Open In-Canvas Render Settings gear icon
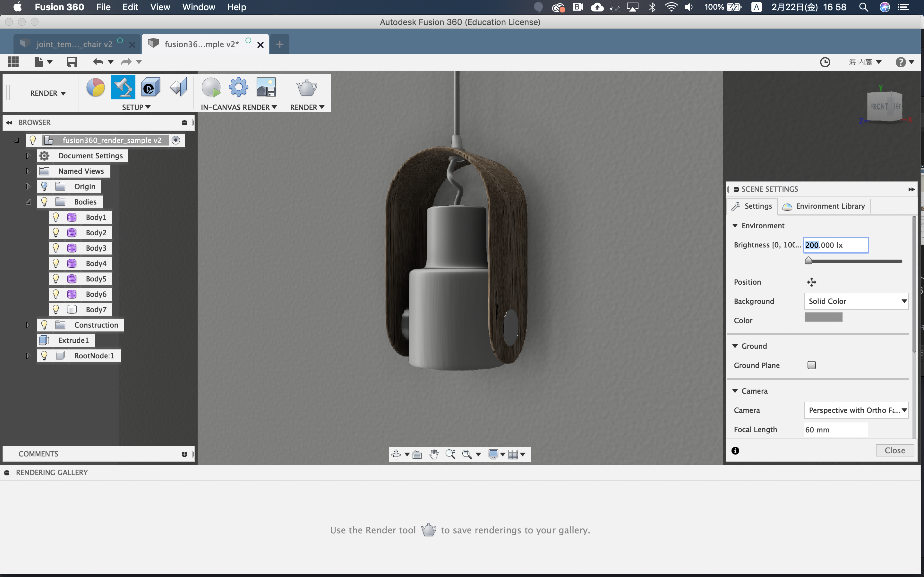The width and height of the screenshot is (924, 577). (239, 88)
